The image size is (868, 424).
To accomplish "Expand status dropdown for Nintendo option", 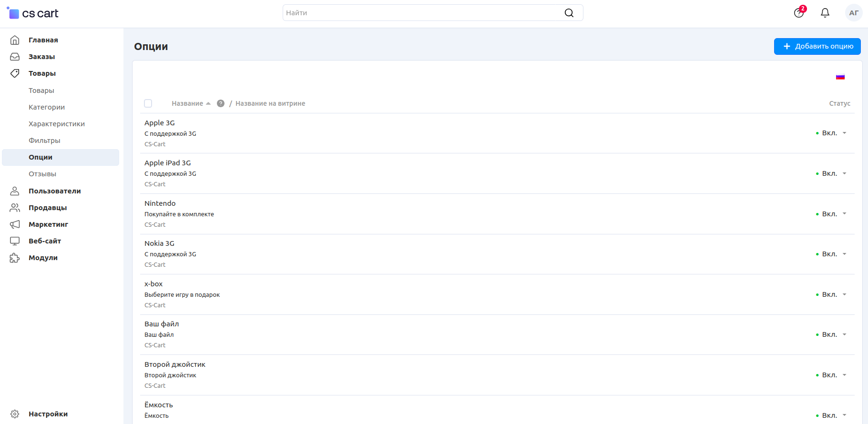I will [832, 214].
